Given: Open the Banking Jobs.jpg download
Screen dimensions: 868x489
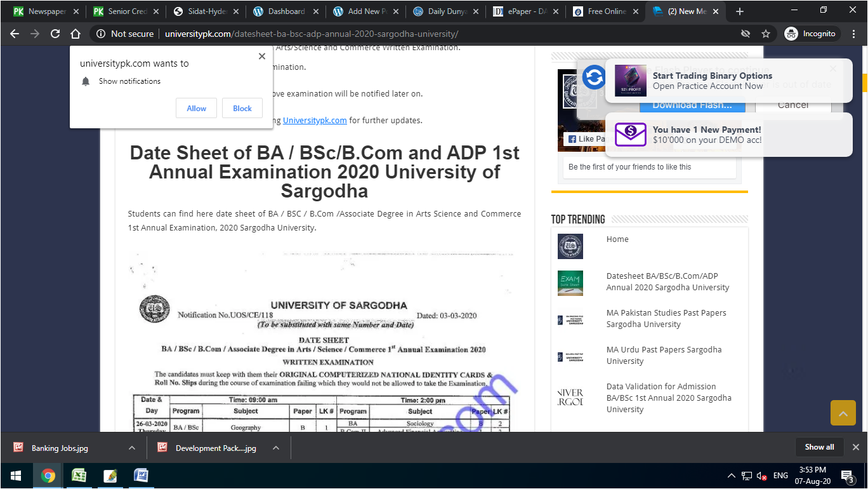Looking at the screenshot, I should pyautogui.click(x=60, y=448).
